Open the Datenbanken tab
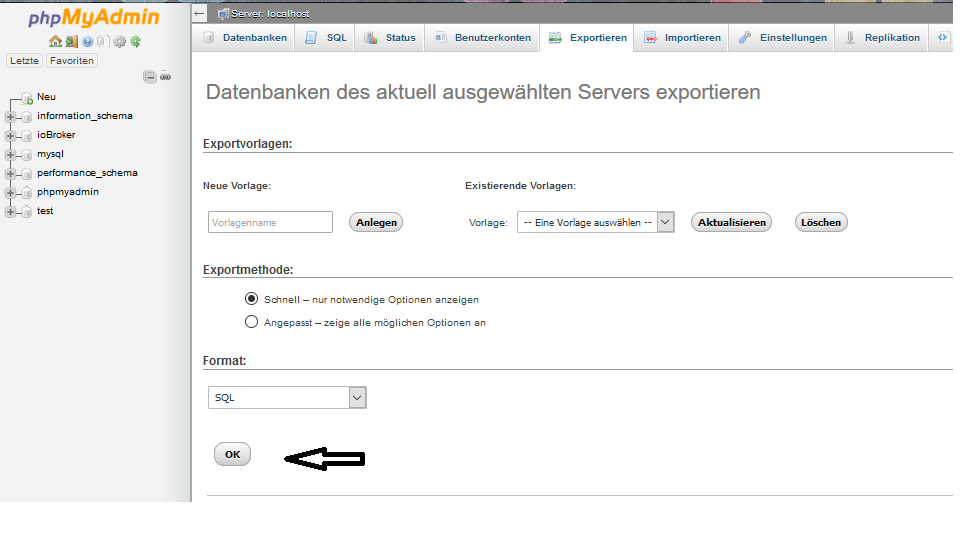The height and width of the screenshot is (540, 960). click(x=244, y=38)
